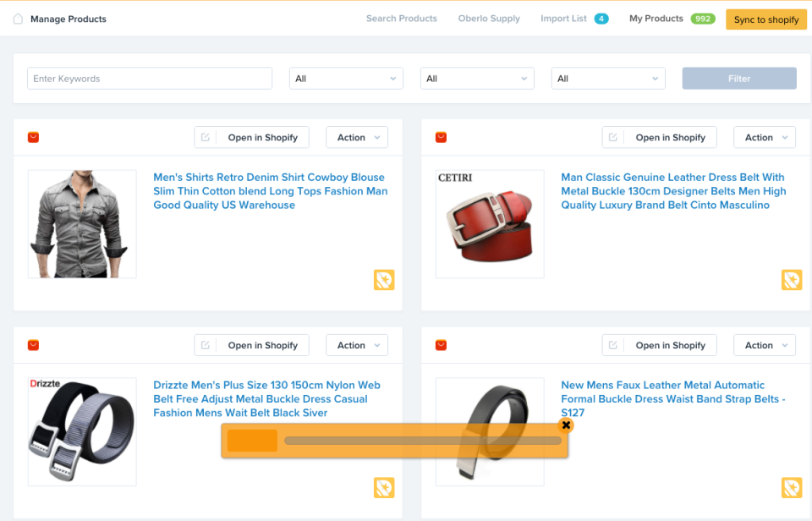Click the Oberlo home icon in the top left

coord(18,18)
